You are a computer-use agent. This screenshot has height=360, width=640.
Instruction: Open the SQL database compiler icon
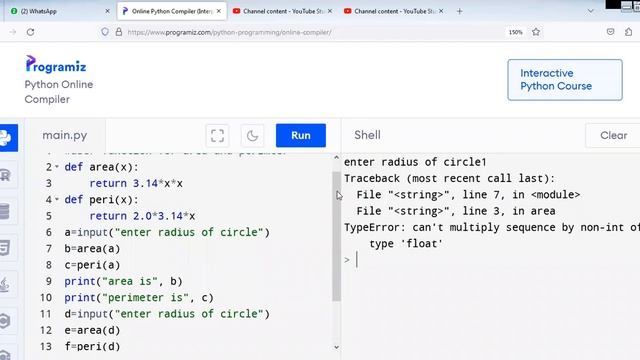(x=5, y=211)
